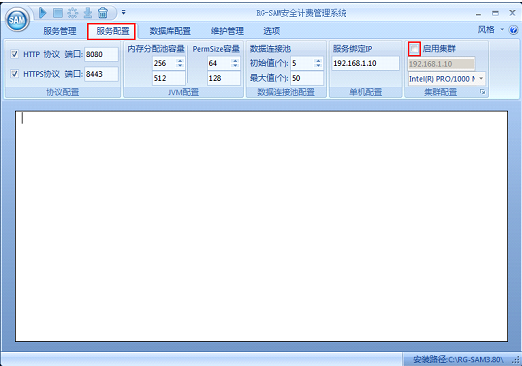Switch to the 数据库配置 tab
This screenshot has height=366, width=522.
pos(170,31)
